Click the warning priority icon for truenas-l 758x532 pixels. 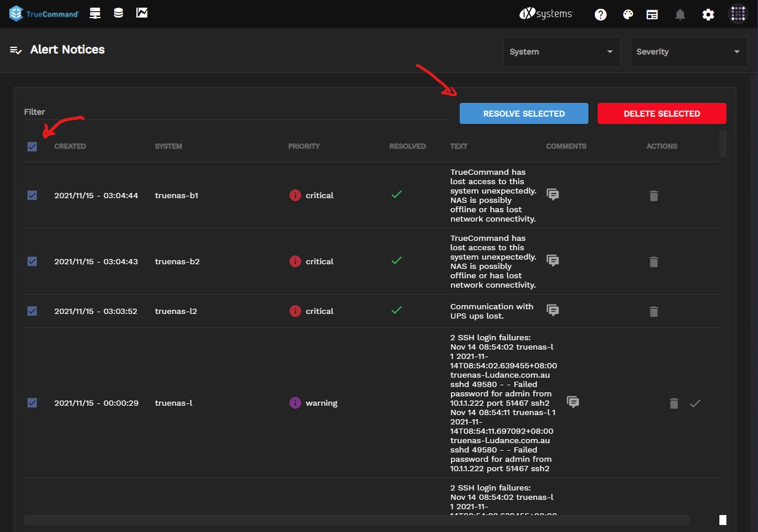point(295,403)
